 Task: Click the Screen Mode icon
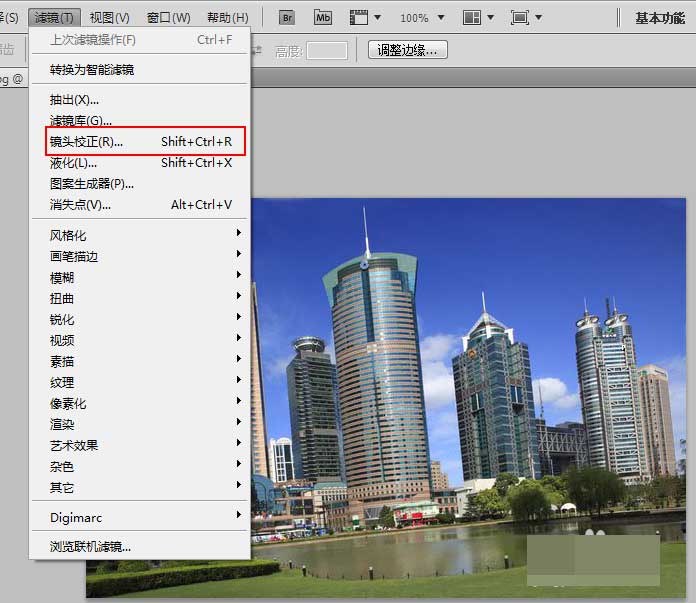coord(519,18)
